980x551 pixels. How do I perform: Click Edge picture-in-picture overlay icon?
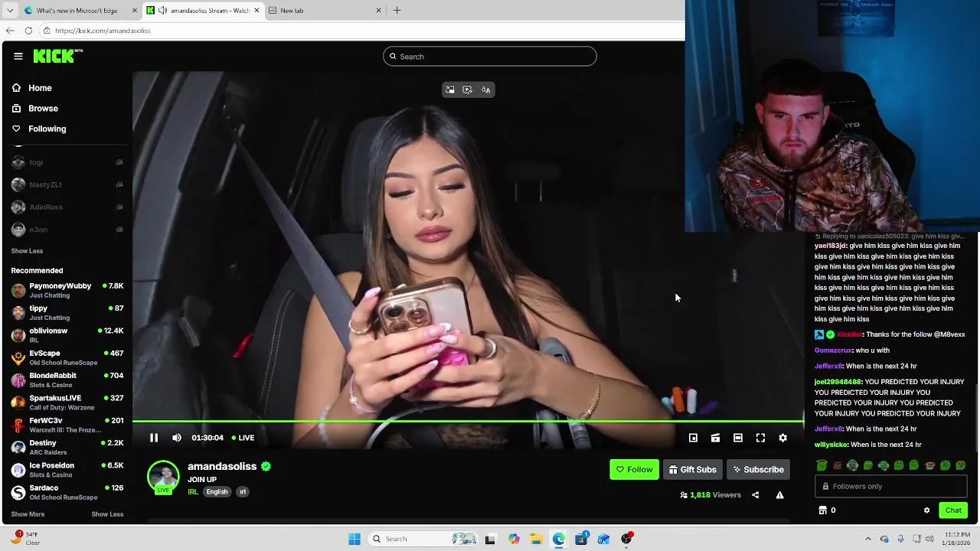450,90
